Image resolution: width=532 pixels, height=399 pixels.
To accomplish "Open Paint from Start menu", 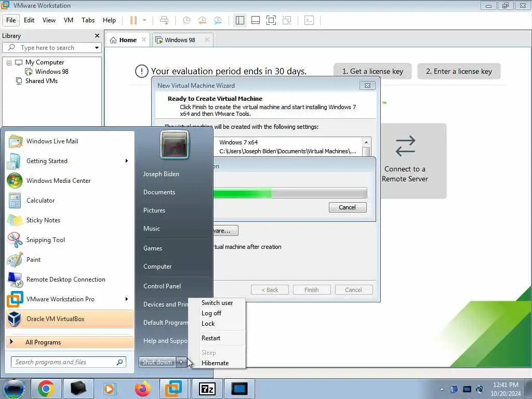I will pos(70,260).
